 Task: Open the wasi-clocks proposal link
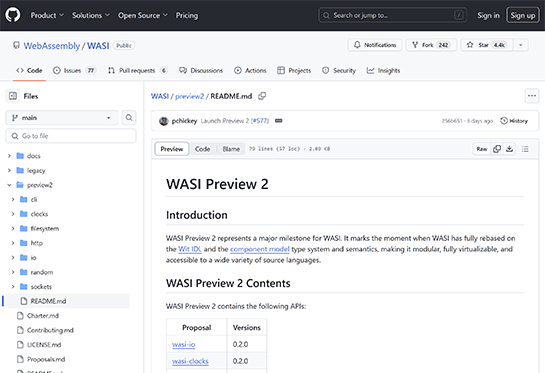[190, 361]
